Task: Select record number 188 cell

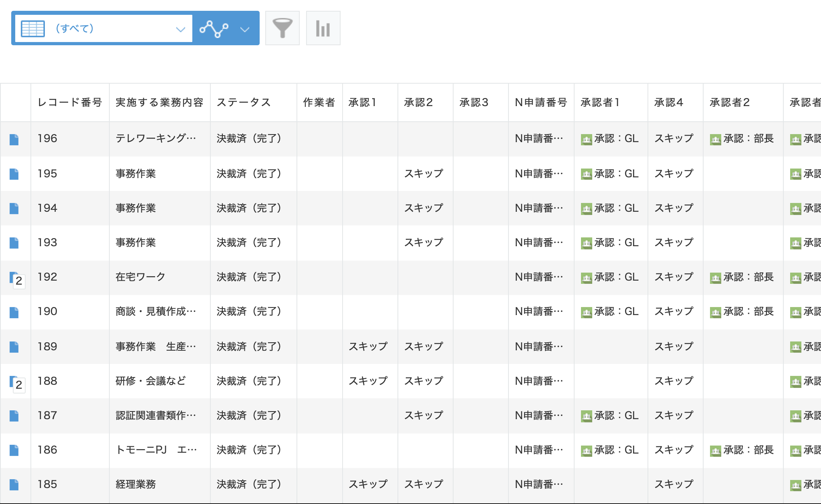Action: tap(70, 381)
